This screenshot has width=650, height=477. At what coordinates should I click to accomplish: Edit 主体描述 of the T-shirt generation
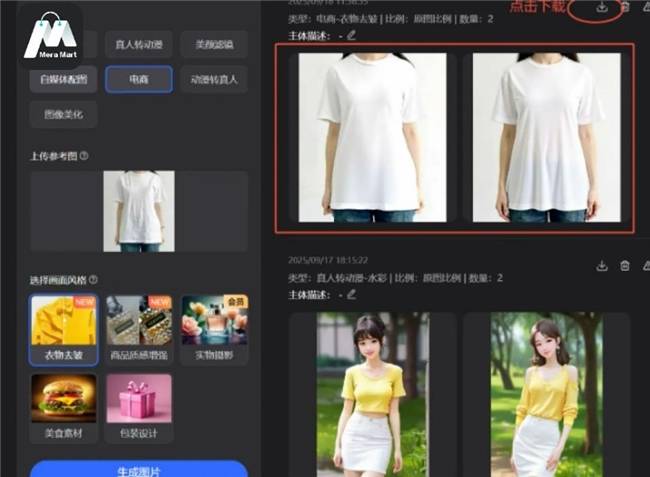351,35
